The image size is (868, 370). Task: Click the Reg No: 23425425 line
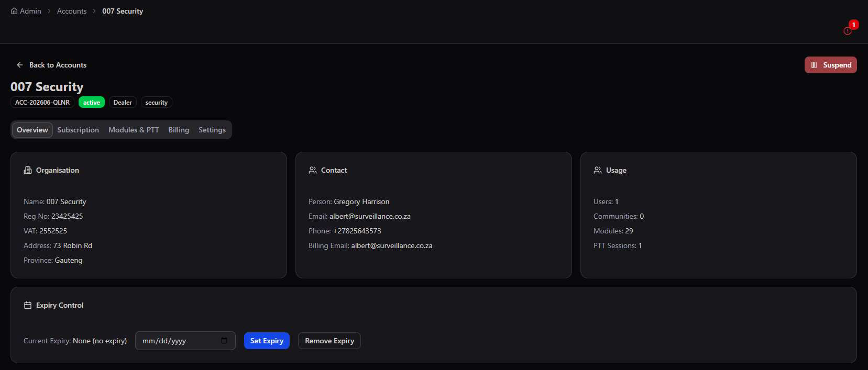tap(53, 216)
